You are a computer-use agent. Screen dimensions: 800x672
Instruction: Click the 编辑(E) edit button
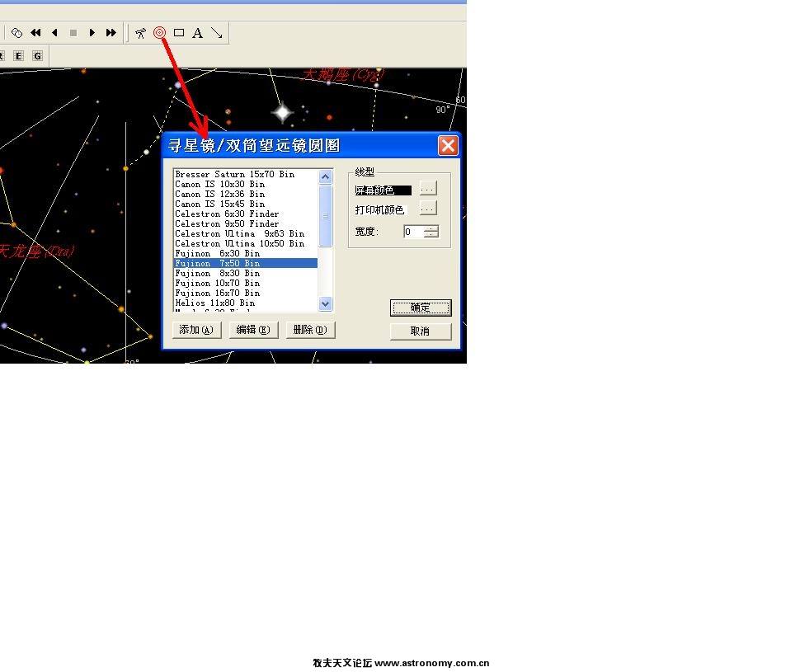point(253,330)
